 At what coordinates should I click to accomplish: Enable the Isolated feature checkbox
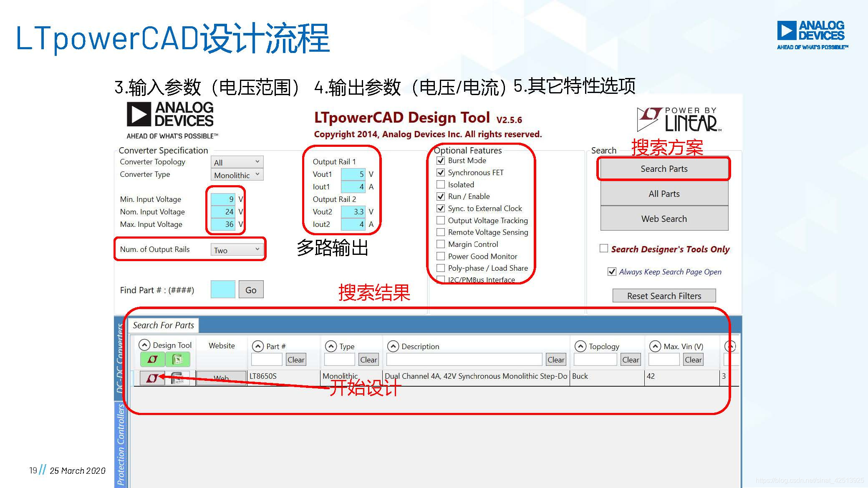click(x=441, y=184)
